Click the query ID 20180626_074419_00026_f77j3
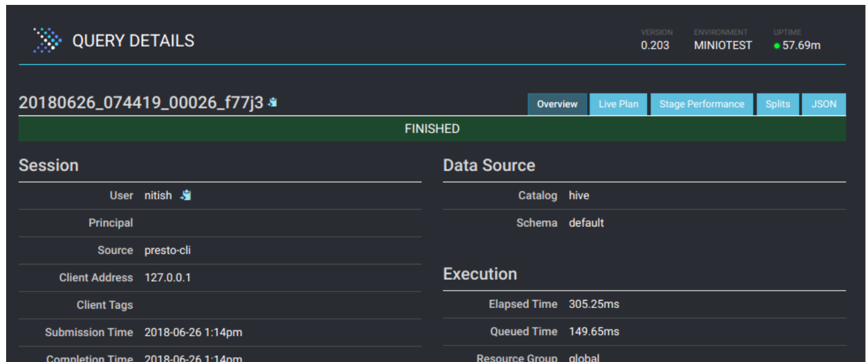This screenshot has height=362, width=868. pyautogui.click(x=140, y=100)
